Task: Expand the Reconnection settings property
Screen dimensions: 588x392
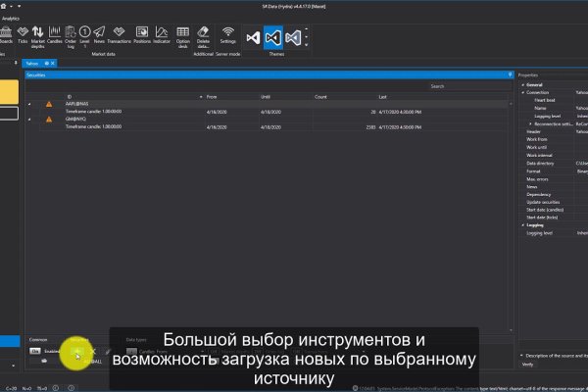Action: coord(529,123)
